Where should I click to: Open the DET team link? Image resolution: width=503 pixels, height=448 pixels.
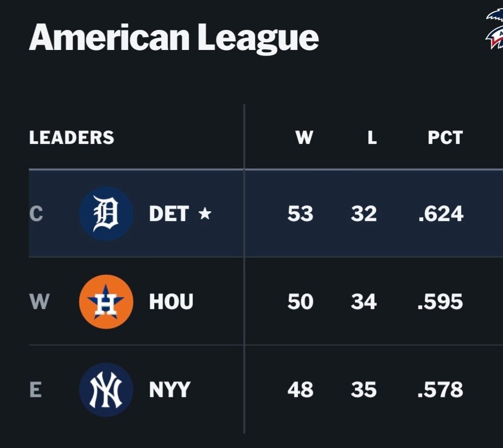[169, 213]
